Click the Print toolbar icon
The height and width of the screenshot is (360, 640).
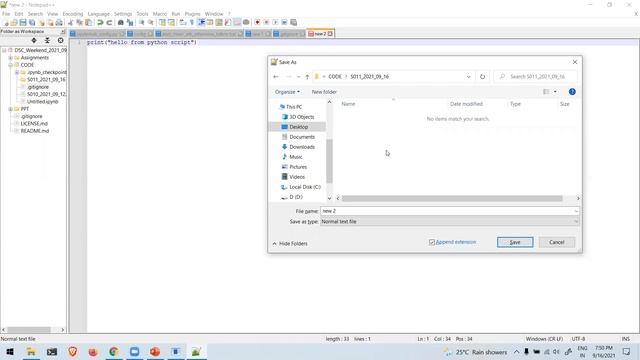tap(59, 22)
